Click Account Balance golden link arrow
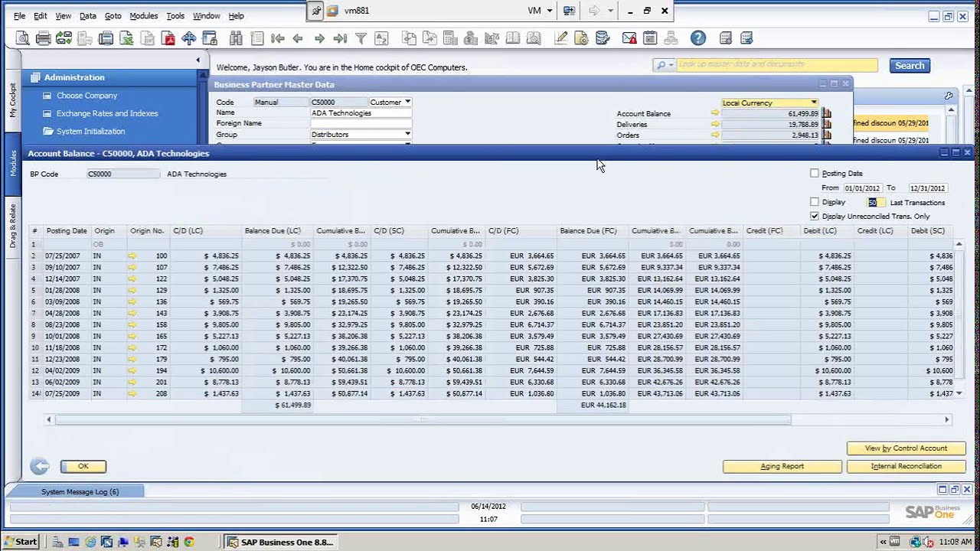Screen dimensions: 980x551 point(715,113)
